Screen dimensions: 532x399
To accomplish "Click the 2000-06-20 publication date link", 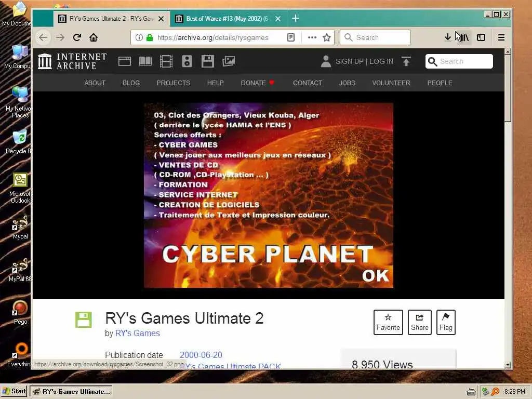I will pos(201,355).
